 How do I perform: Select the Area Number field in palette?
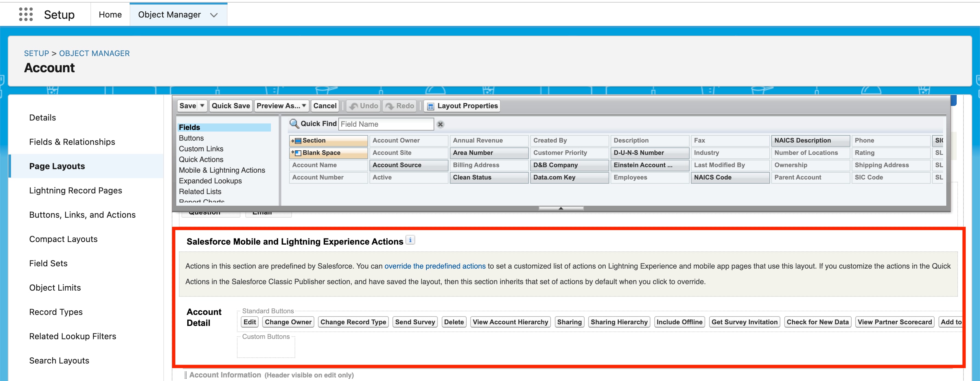(x=489, y=153)
